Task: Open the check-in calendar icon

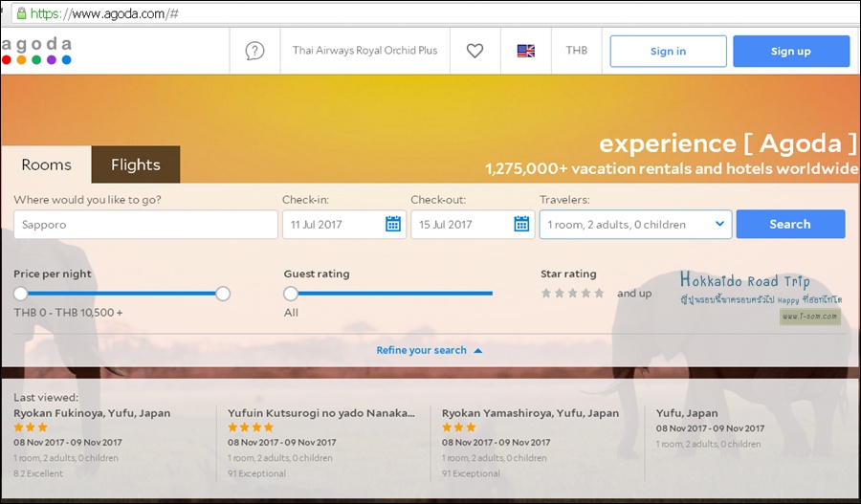Action: (x=393, y=224)
